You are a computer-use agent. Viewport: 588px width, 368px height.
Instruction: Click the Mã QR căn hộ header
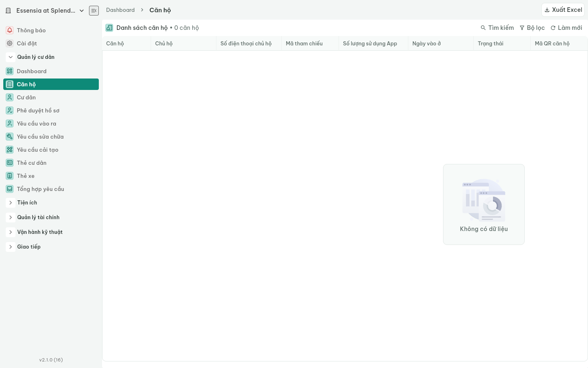pos(559,43)
